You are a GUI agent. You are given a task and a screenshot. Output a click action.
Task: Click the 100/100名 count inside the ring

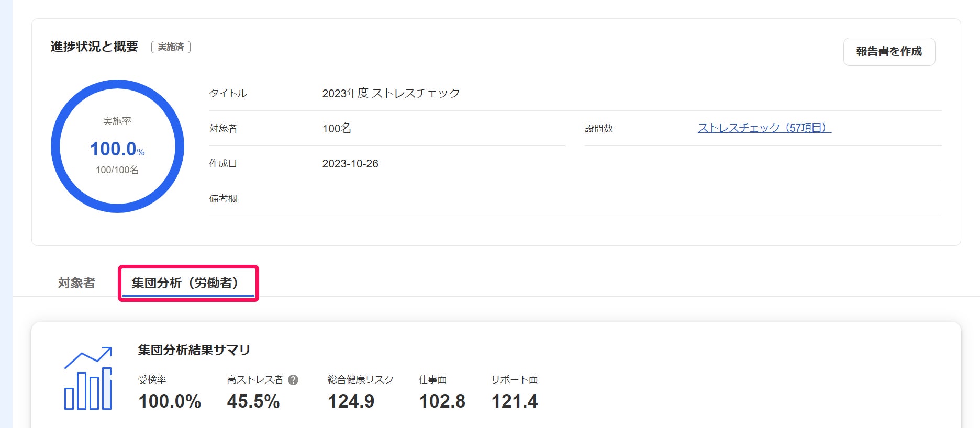click(117, 170)
